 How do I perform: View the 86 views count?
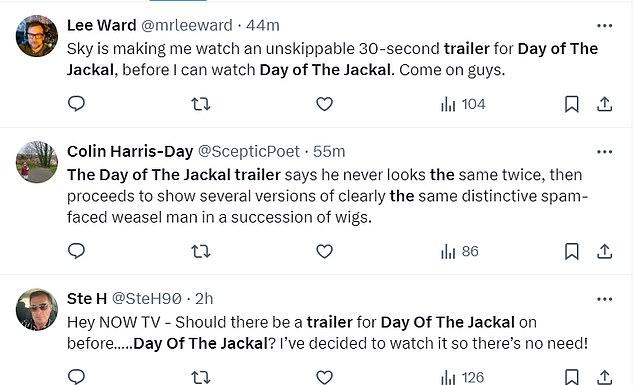pyautogui.click(x=460, y=252)
